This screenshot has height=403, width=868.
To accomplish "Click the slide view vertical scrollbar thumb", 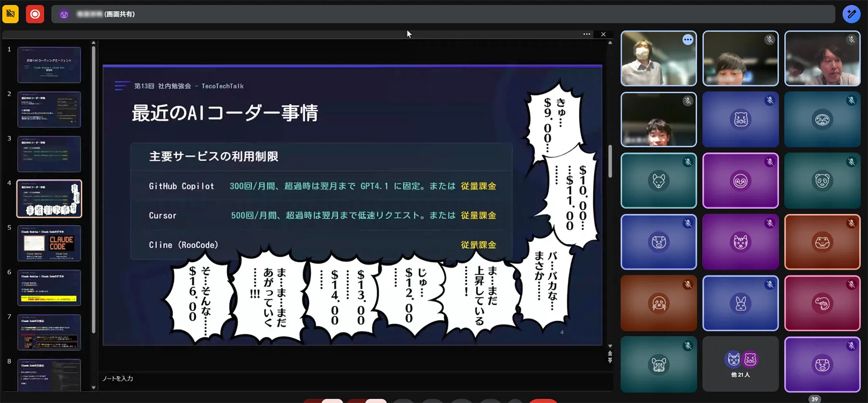I will (x=610, y=161).
